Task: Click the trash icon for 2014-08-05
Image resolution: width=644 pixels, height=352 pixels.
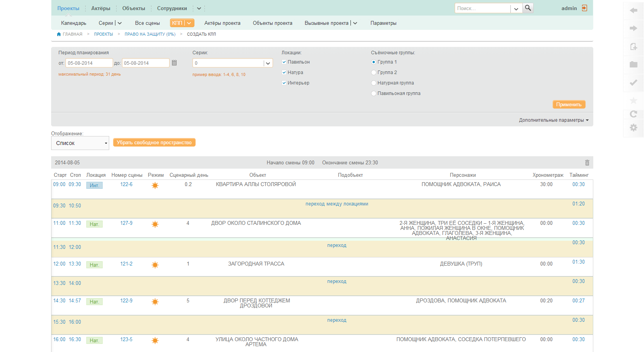Action: 587,163
